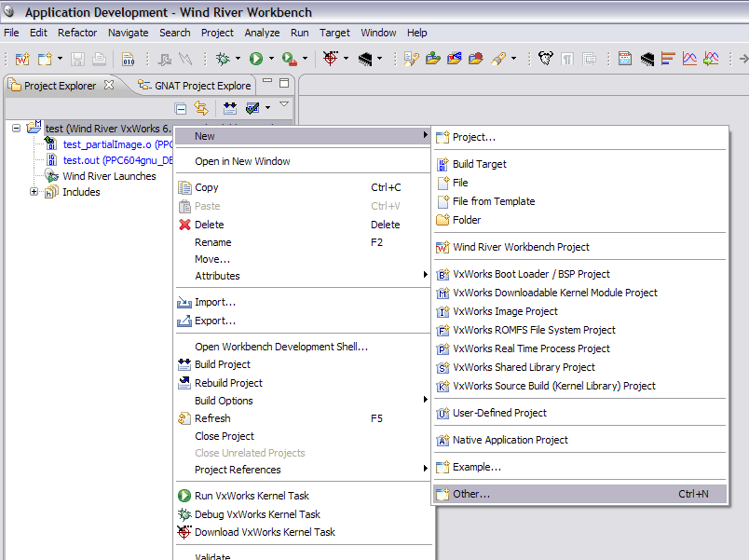Expand the Includes tree node

click(x=34, y=192)
